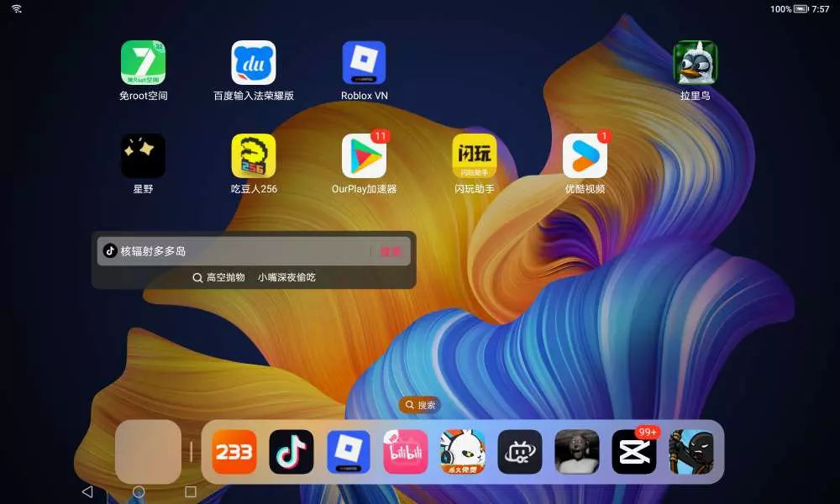
Task: Tap the Douyin logo in search widget
Action: 110,250
